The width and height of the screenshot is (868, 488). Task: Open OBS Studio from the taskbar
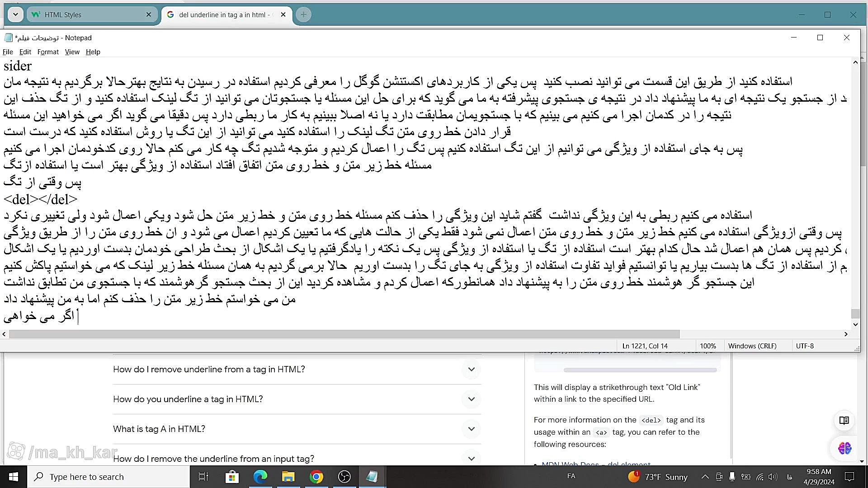pos(344,477)
